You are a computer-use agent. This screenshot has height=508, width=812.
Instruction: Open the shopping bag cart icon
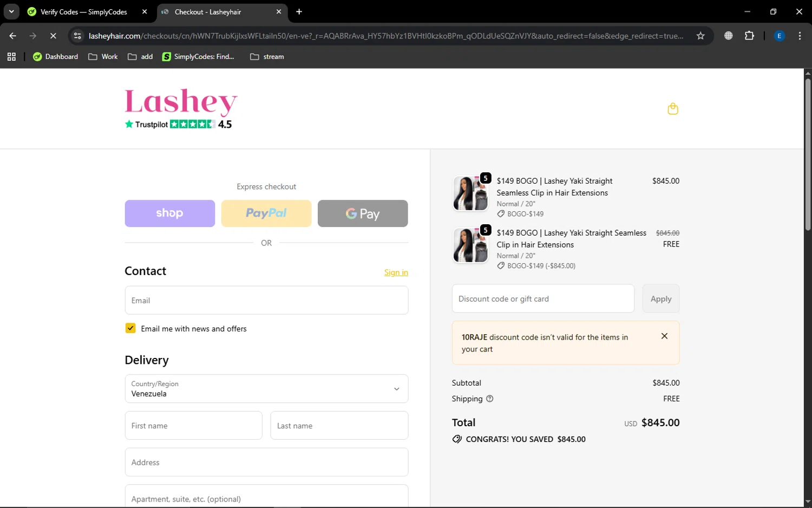tap(673, 109)
